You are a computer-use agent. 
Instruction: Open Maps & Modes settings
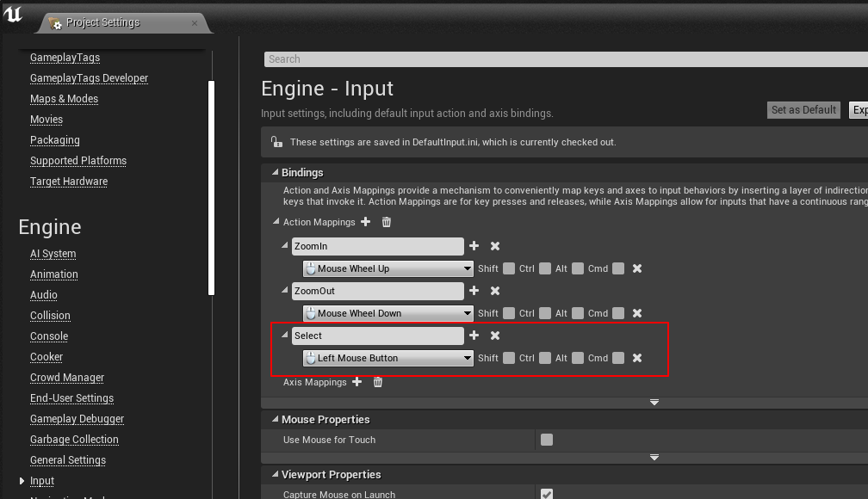click(x=65, y=98)
